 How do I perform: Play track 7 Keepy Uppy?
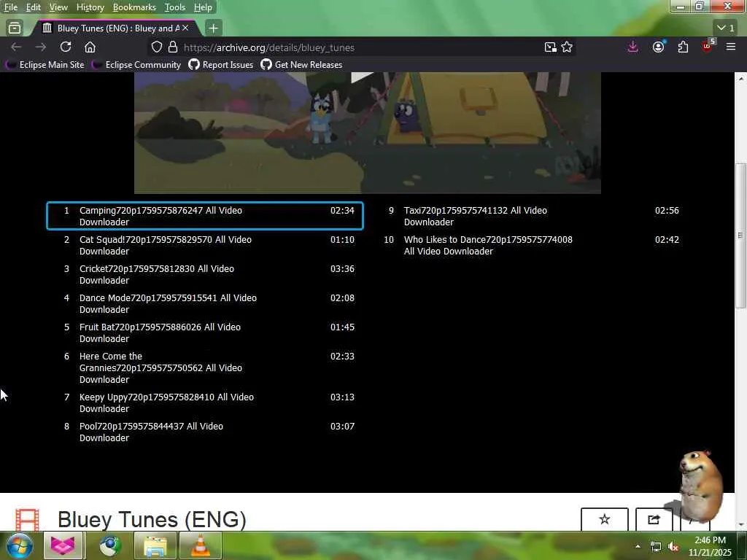[x=205, y=402]
